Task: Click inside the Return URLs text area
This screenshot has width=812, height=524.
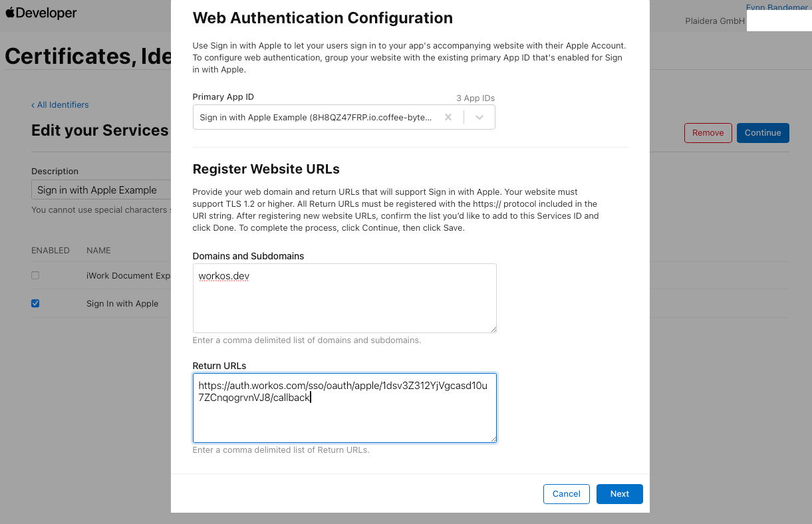Action: click(x=344, y=419)
